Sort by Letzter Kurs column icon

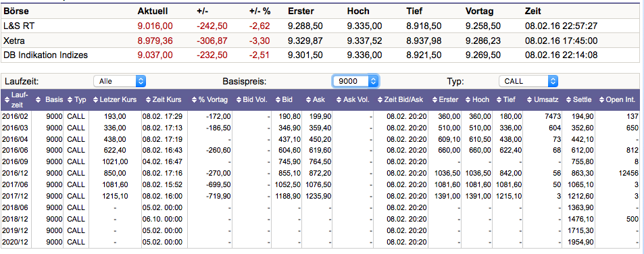coord(96,99)
